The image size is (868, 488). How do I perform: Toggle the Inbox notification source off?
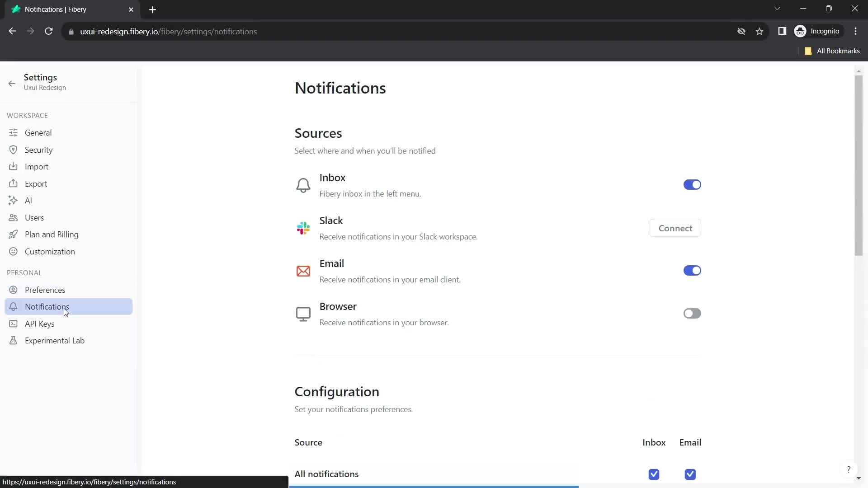[692, 185]
